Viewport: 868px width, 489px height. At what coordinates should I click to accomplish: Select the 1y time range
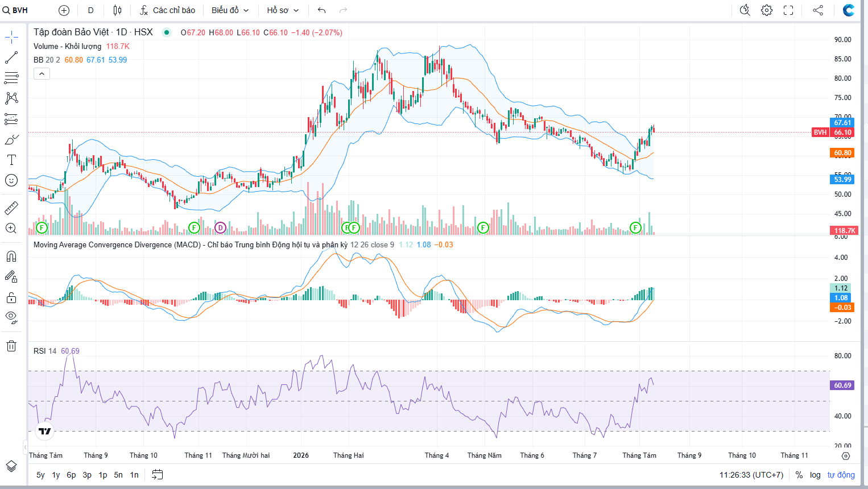56,475
